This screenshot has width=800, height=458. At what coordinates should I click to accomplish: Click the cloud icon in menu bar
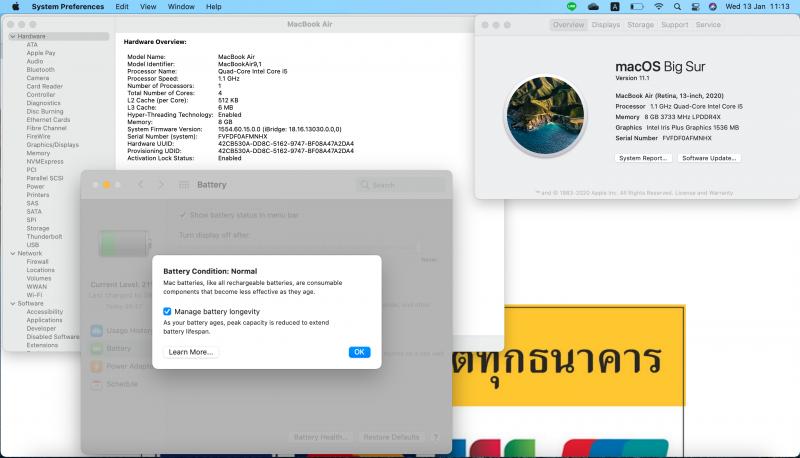coord(593,7)
